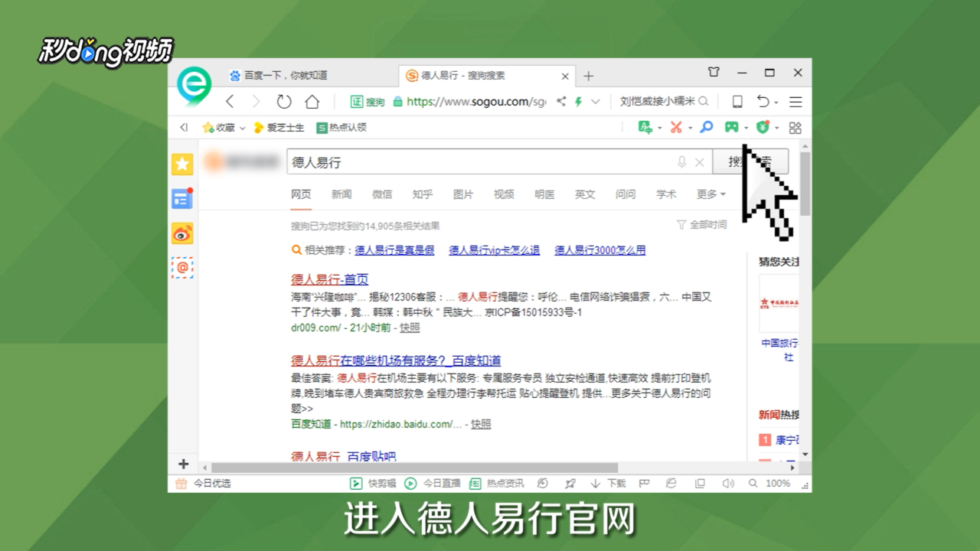Open the 爱艺士生 bookmark
This screenshot has height=551, width=980.
pyautogui.click(x=279, y=128)
